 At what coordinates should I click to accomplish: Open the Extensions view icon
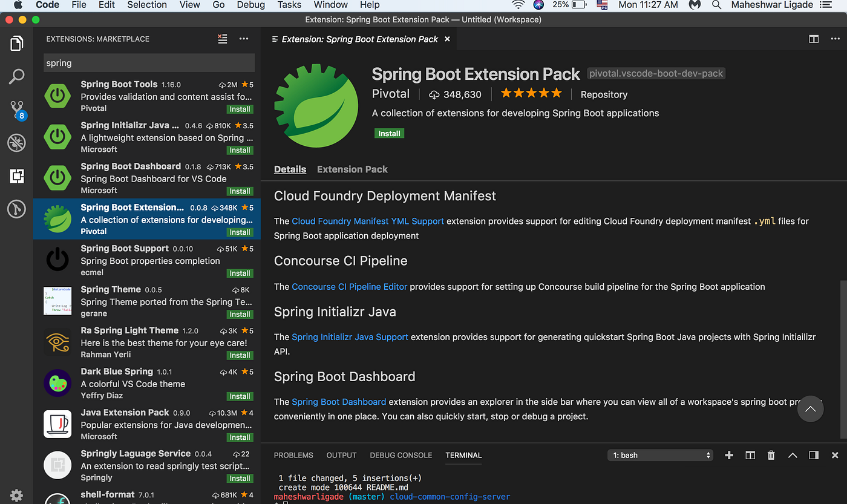[x=16, y=175]
